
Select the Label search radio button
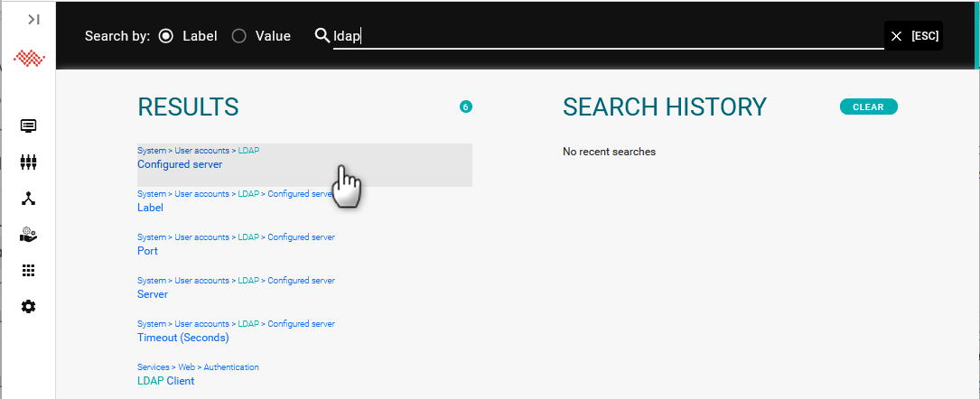165,36
